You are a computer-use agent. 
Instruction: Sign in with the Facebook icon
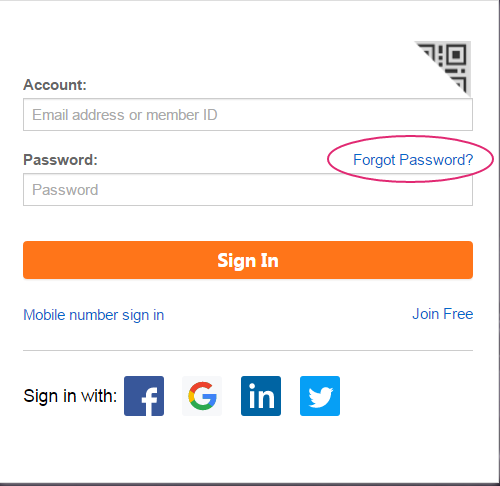coord(144,396)
